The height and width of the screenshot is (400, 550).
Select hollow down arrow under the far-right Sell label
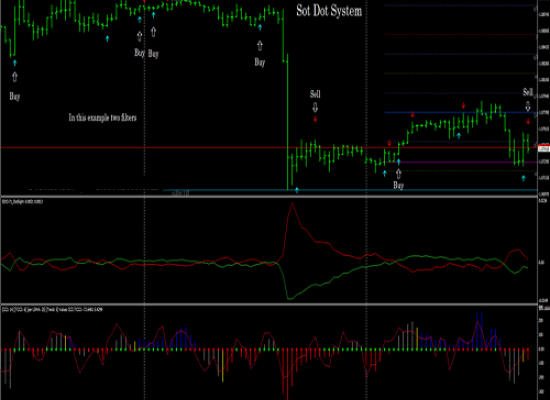pyautogui.click(x=528, y=106)
